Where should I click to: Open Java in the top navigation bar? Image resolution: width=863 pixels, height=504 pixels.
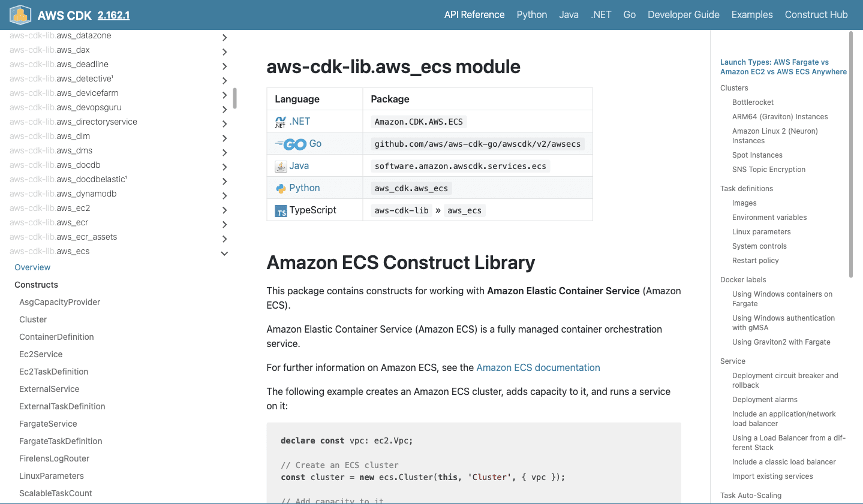point(569,15)
